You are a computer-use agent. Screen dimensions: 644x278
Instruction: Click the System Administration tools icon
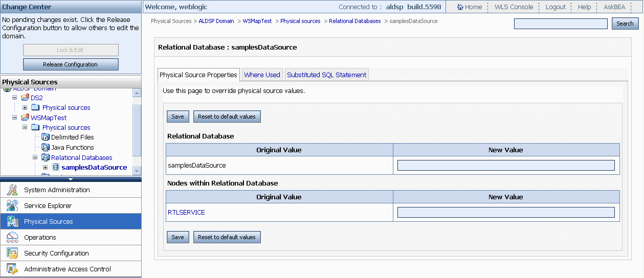click(x=12, y=190)
